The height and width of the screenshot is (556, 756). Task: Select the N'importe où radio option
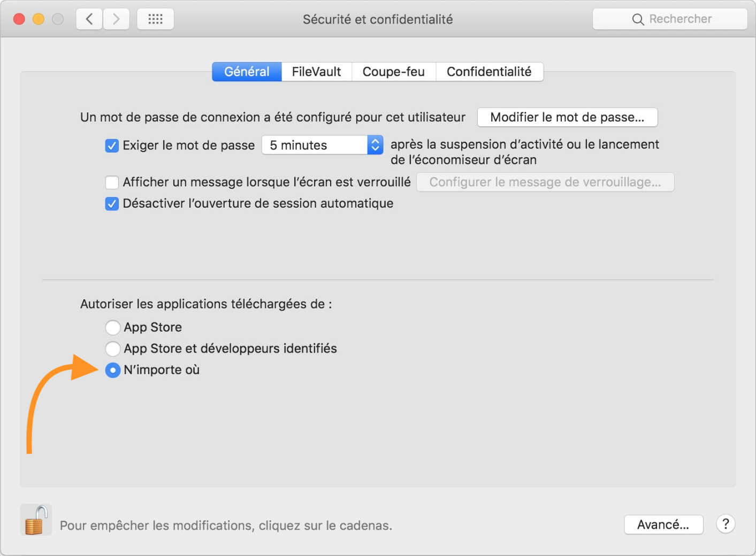[x=112, y=370]
